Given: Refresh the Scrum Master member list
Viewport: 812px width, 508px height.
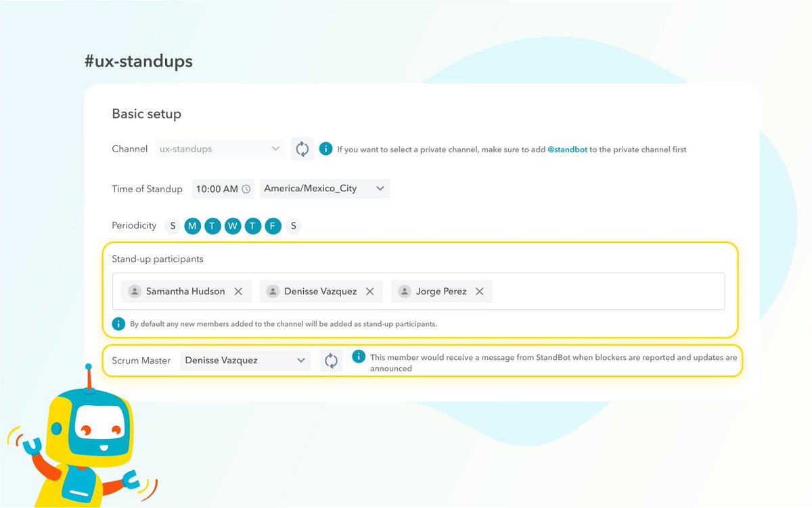Looking at the screenshot, I should click(331, 360).
